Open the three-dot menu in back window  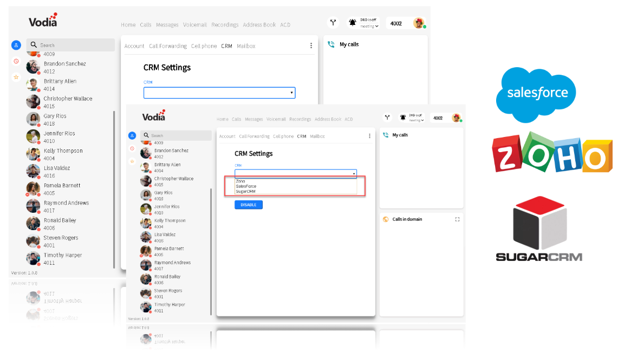pos(311,45)
